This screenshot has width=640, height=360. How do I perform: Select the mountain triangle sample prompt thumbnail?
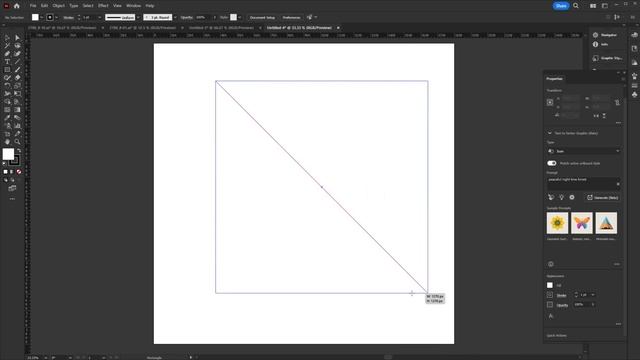(x=606, y=223)
